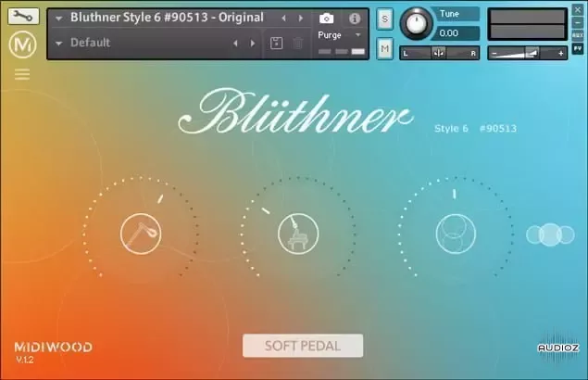Image resolution: width=588 pixels, height=380 pixels.
Task: Go to the previous instrument with the left arrow
Action: coord(284,18)
